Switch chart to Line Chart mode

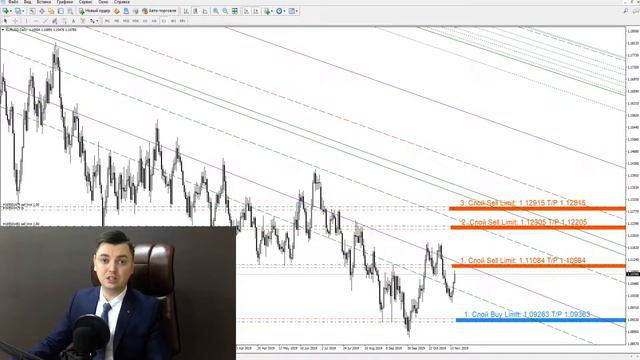click(x=205, y=11)
